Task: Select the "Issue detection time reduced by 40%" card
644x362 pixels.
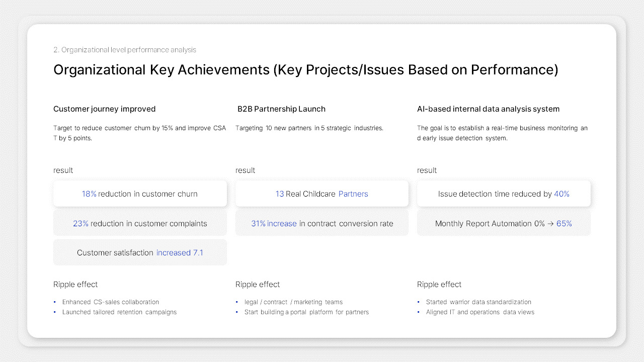Action: pyautogui.click(x=504, y=193)
